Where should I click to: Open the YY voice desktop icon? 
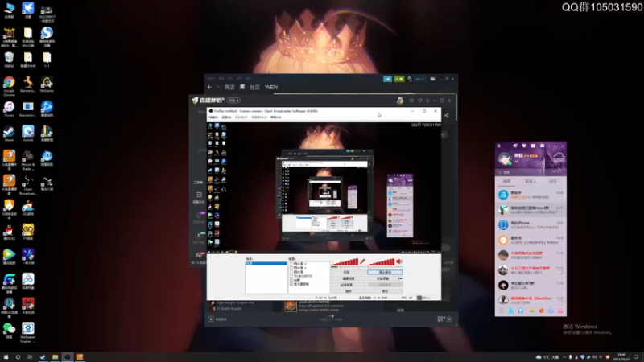[28, 232]
